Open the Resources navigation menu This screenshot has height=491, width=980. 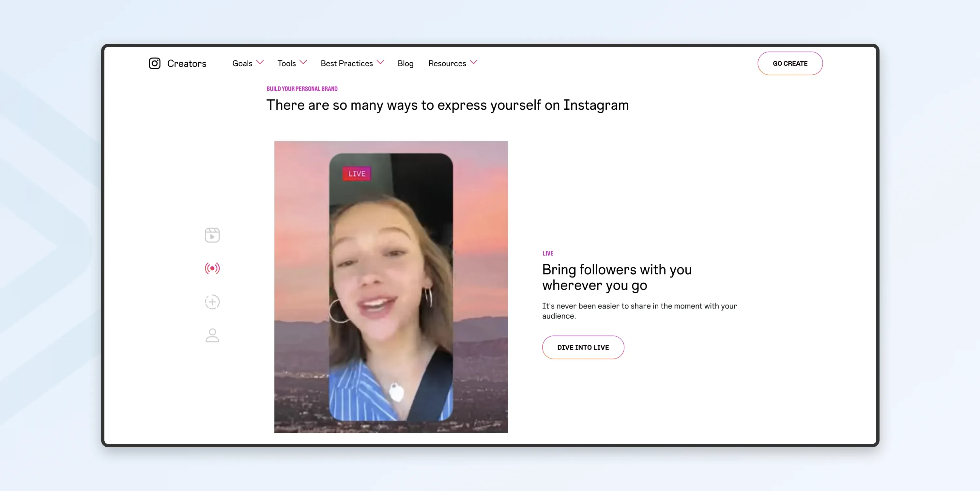[452, 63]
